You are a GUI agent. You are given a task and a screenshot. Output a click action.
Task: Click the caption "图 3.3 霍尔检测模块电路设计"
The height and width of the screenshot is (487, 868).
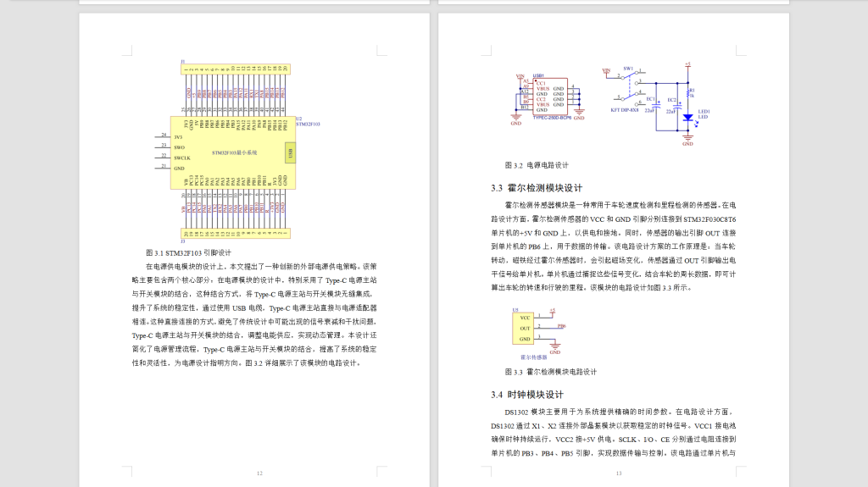tap(551, 372)
